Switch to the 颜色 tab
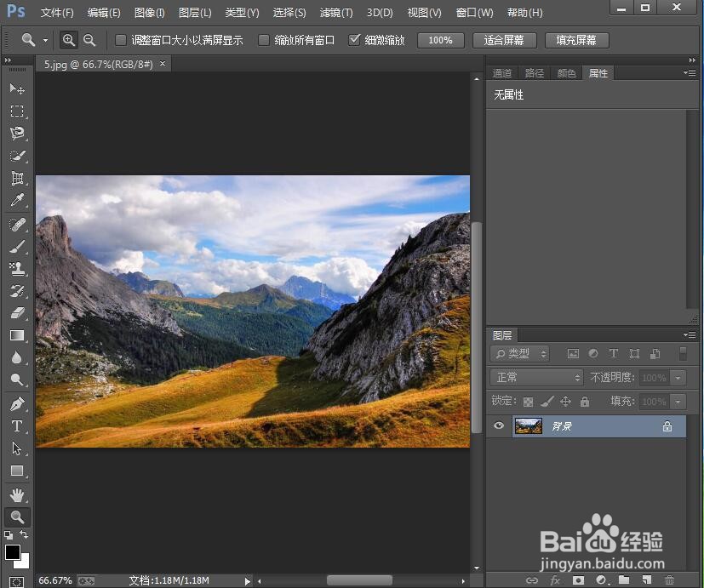The height and width of the screenshot is (588, 704). pyautogui.click(x=567, y=73)
